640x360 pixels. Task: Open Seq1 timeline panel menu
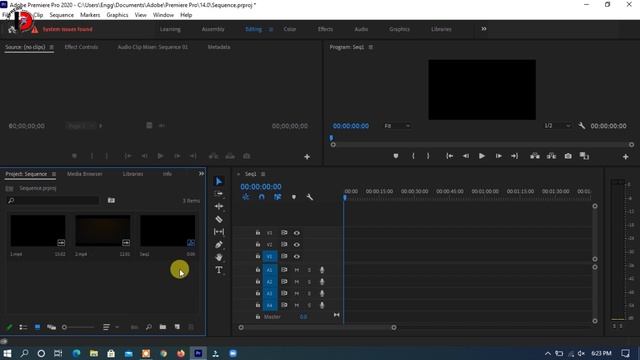pyautogui.click(x=263, y=174)
